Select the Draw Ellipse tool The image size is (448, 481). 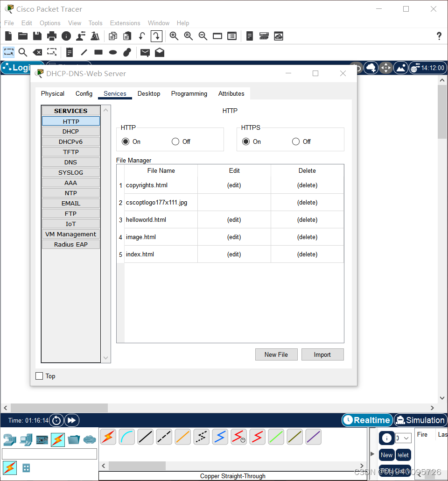click(113, 52)
